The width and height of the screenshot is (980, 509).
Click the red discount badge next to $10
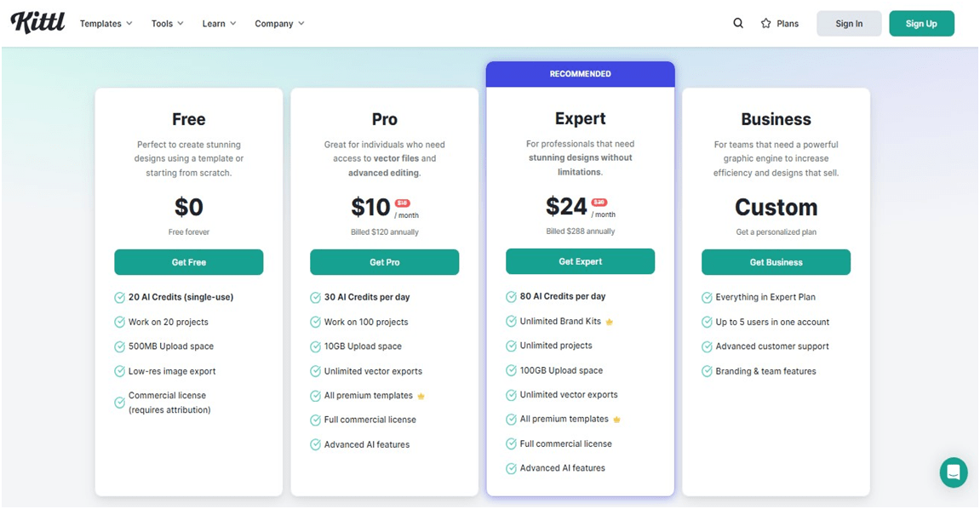pyautogui.click(x=403, y=203)
